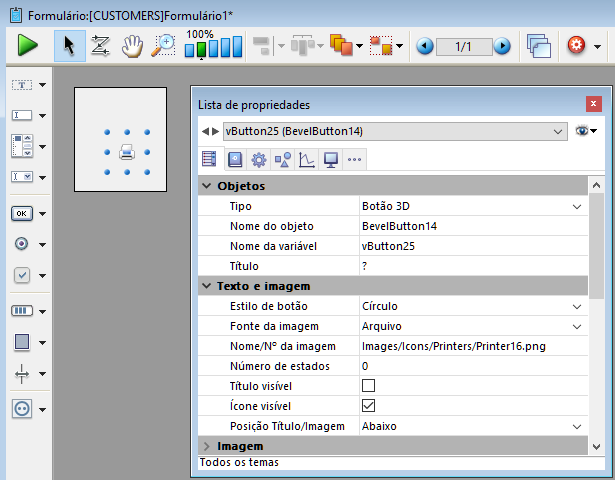Choose the hand pan tool
This screenshot has width=615, height=480.
click(x=132, y=45)
